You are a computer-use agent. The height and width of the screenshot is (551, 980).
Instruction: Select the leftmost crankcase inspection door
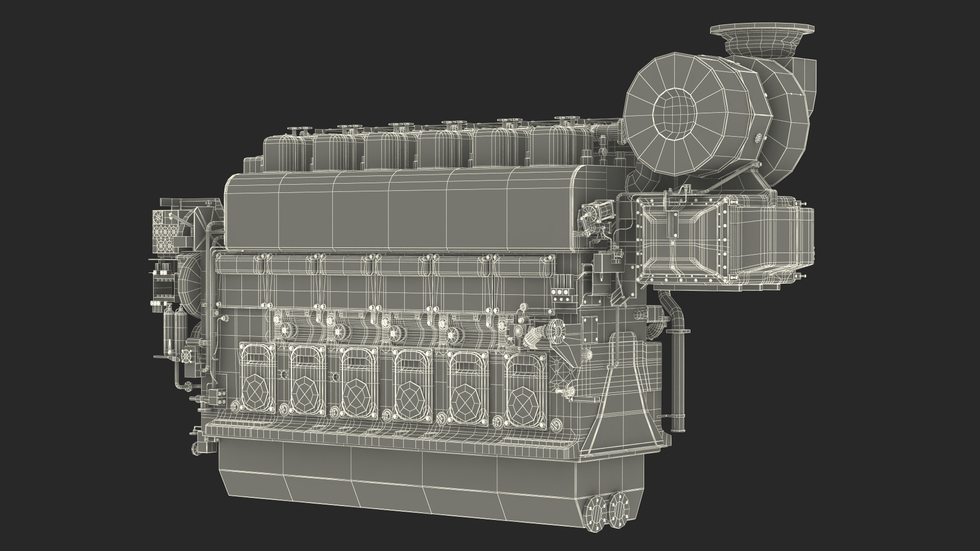pos(257,378)
